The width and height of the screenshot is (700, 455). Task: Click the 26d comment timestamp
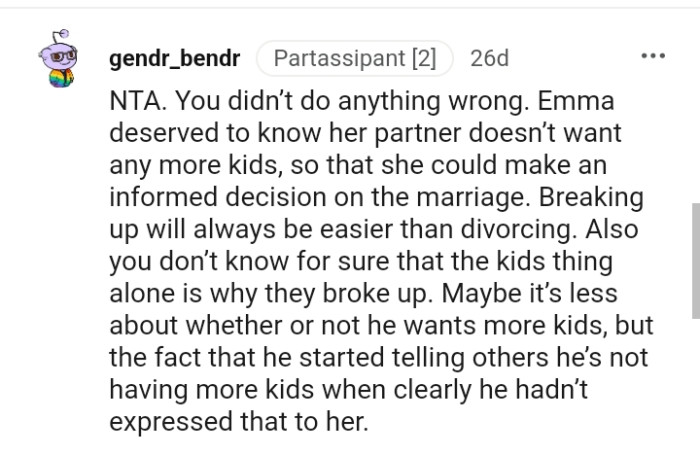[x=489, y=58]
